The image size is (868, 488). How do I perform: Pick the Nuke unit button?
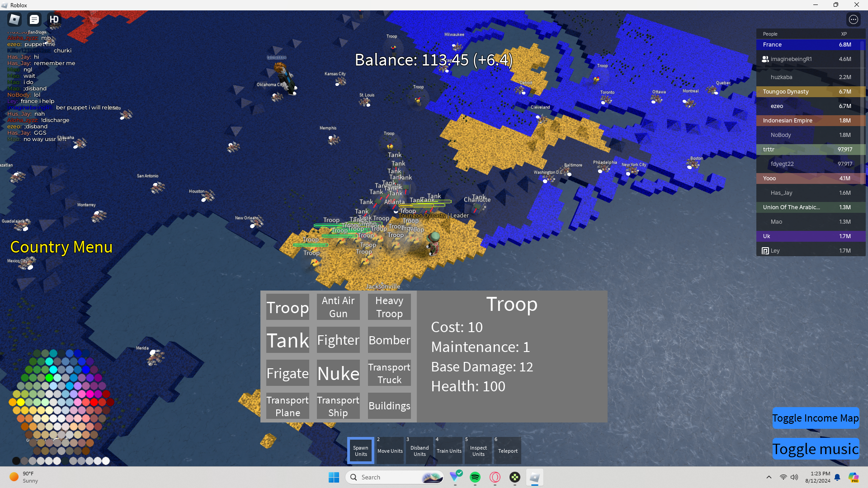tap(338, 373)
